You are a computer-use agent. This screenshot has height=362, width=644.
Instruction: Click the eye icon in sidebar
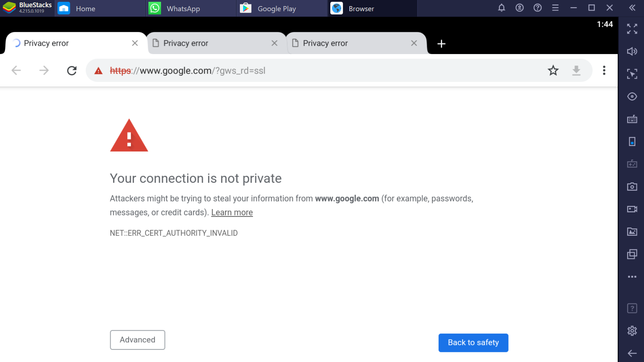tap(632, 97)
